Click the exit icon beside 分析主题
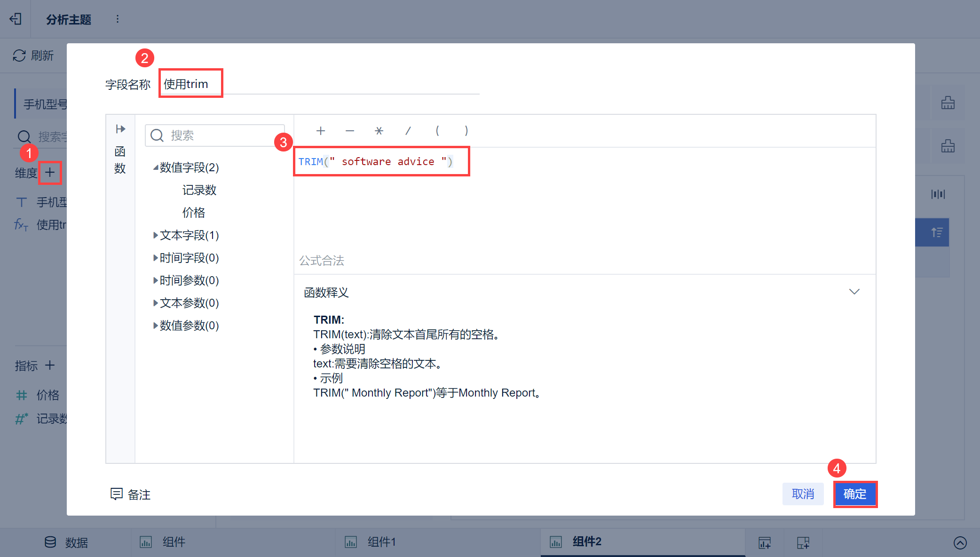This screenshot has width=980, height=557. [16, 19]
